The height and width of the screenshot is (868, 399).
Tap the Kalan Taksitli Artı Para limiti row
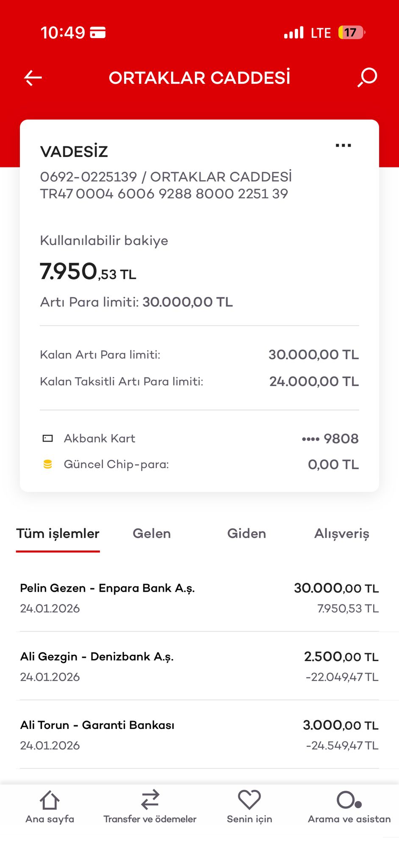(199, 381)
